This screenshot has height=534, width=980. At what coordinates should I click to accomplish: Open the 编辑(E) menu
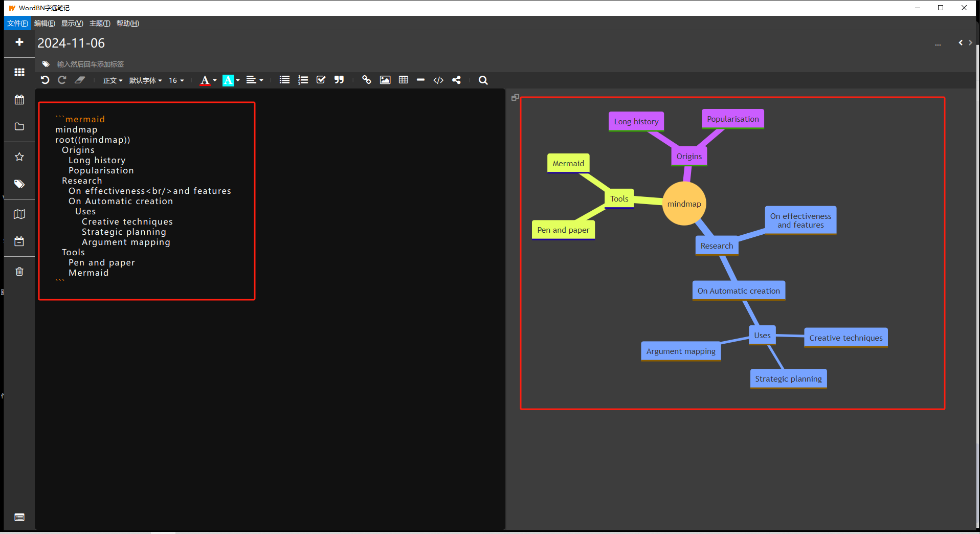point(44,23)
